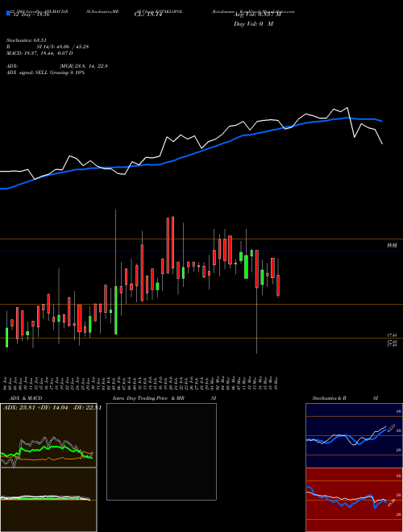403x532 pixels.
Task: Click the 'Stochastics: 63.51' reading
Action: click(x=27, y=40)
